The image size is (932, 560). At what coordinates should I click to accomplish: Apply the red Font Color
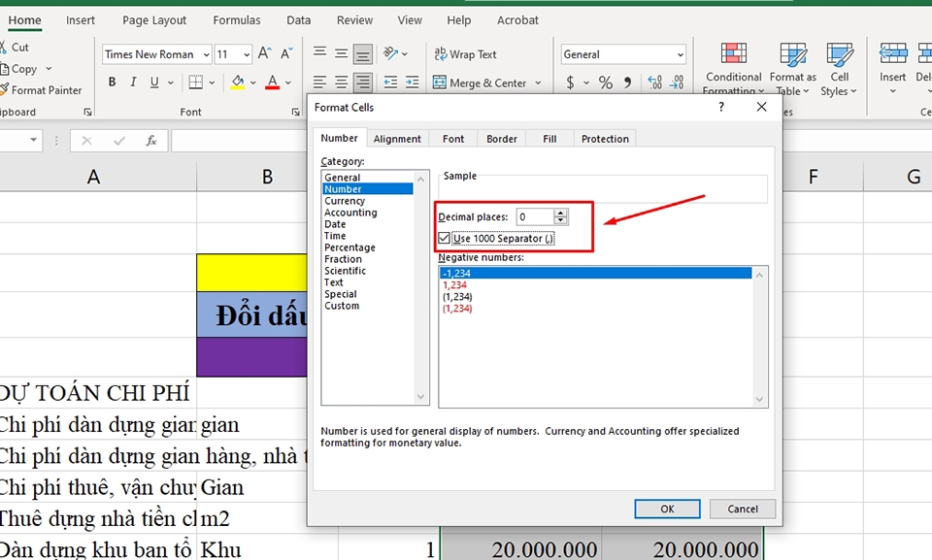(272, 82)
